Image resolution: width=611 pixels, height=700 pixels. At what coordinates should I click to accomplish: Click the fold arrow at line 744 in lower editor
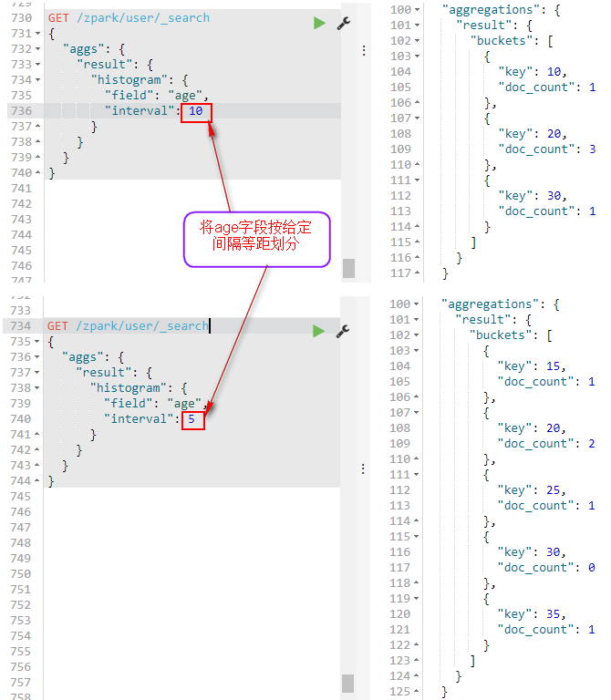37,480
